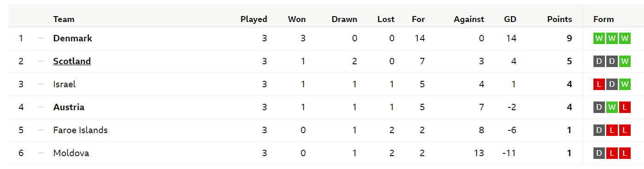Open the Scotland team link
644x169 pixels.
click(x=72, y=62)
